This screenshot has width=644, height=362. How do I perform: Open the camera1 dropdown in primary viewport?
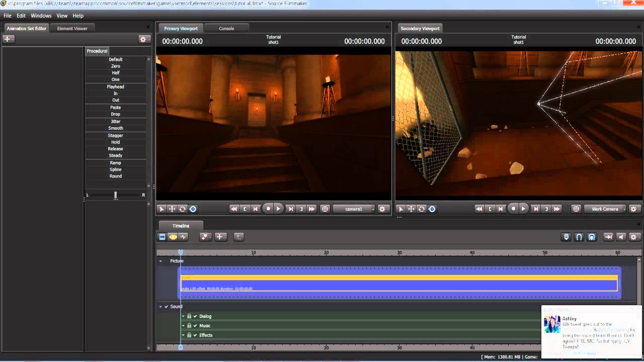(354, 209)
